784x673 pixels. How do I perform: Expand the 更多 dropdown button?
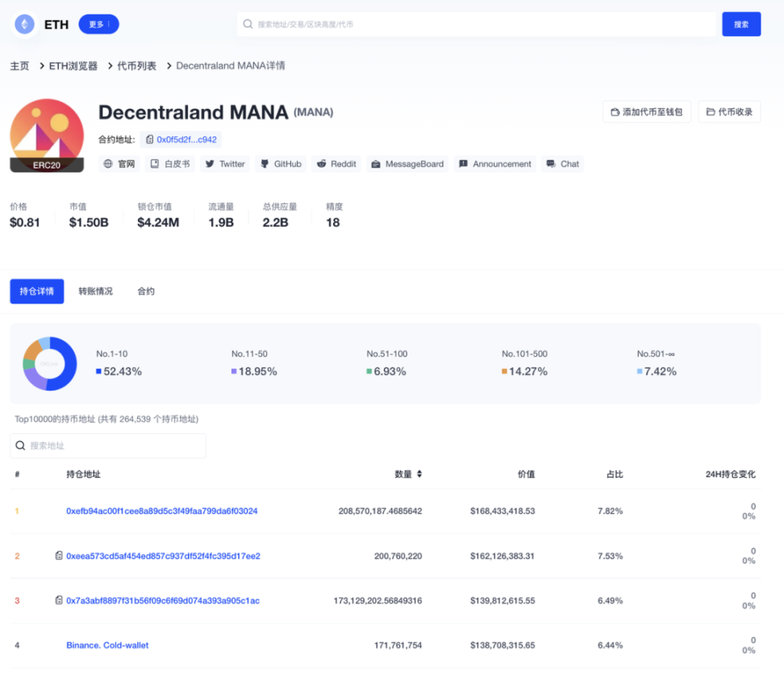point(98,24)
